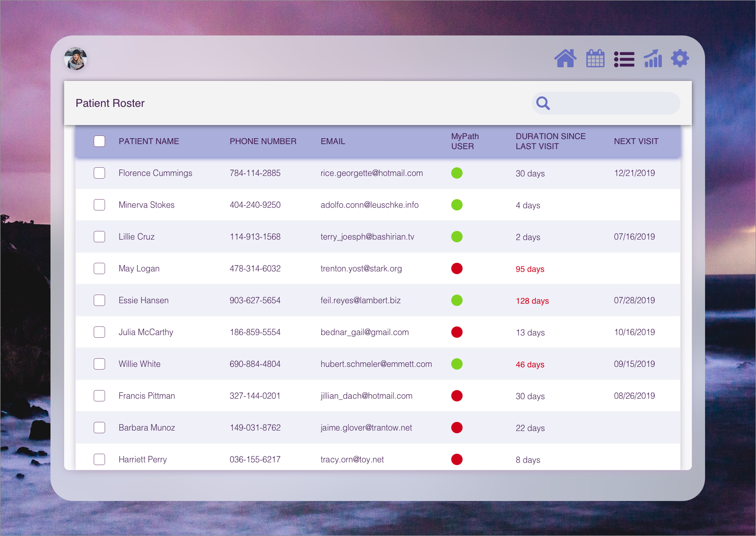Click phone number 903-627-5654
Screen dimensions: 756x536
pyautogui.click(x=255, y=301)
